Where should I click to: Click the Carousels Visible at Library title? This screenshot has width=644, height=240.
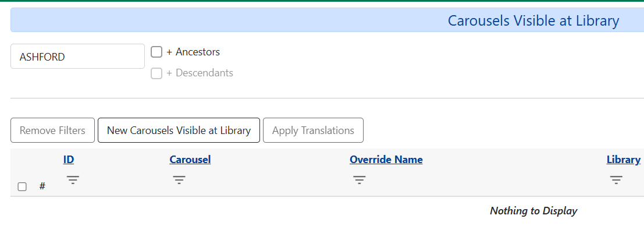(533, 21)
